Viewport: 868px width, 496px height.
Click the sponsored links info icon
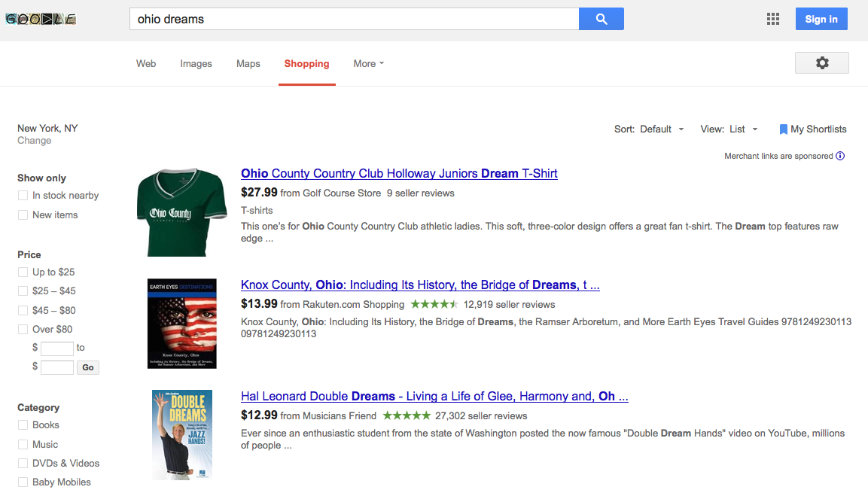(x=840, y=156)
